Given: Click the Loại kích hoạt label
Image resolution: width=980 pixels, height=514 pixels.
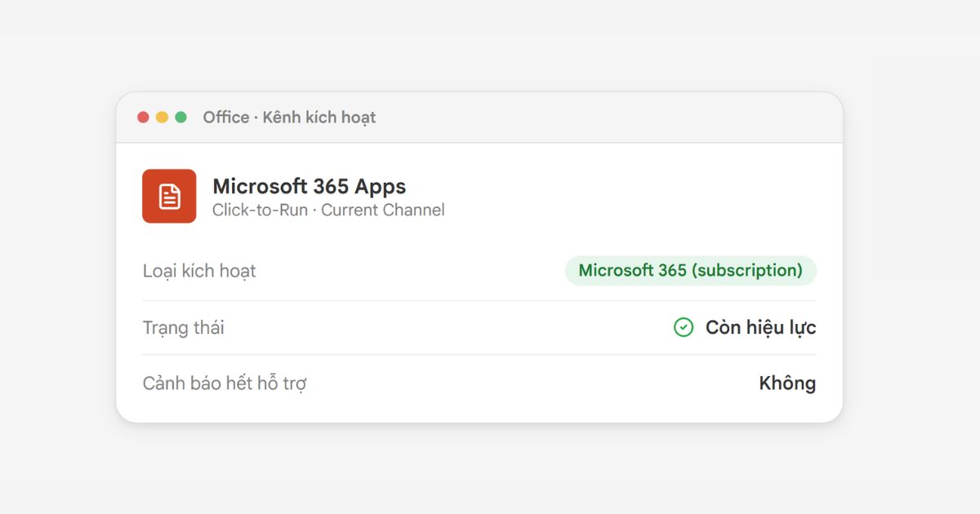Looking at the screenshot, I should pos(199,271).
